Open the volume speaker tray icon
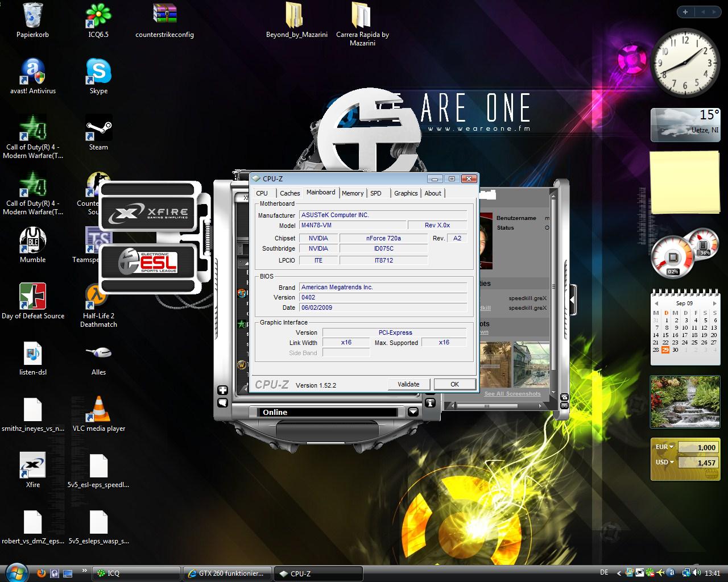Screen dimensions: 728x582 [x=697, y=573]
